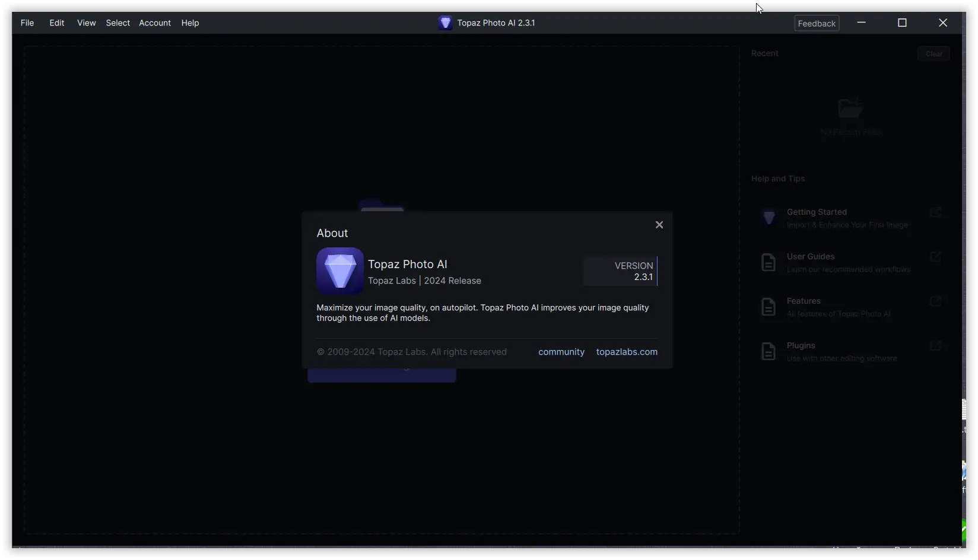
Task: Maximize the Topaz Photo AI window
Action: click(902, 23)
